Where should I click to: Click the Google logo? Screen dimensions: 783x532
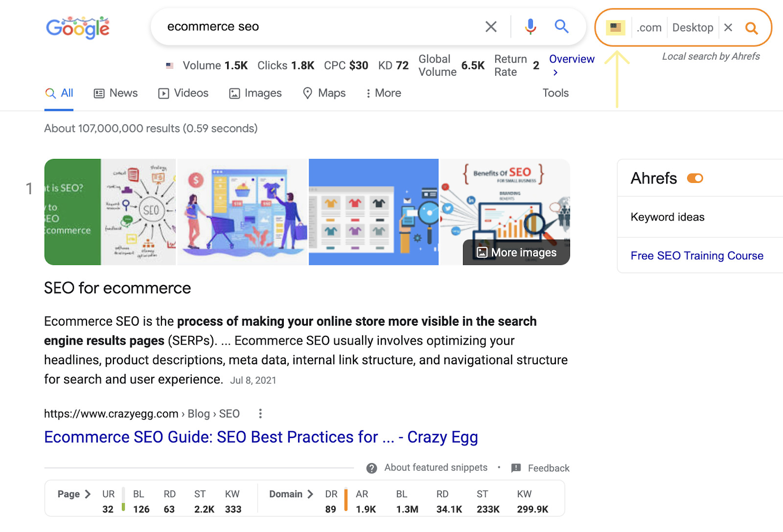78,27
